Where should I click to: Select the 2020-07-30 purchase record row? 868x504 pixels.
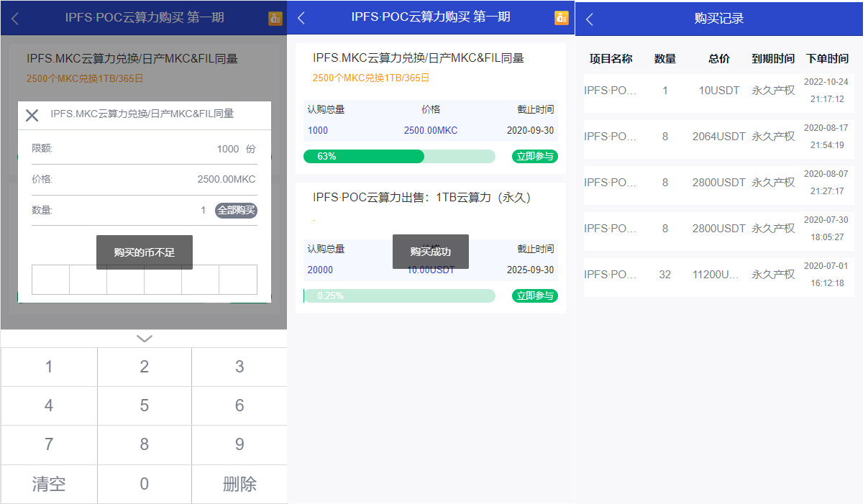719,231
